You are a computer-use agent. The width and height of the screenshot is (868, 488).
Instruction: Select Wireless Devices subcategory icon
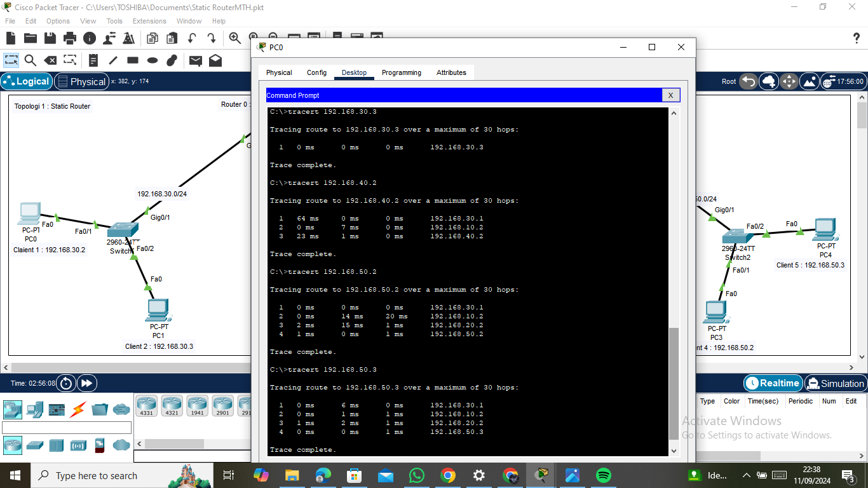78,445
